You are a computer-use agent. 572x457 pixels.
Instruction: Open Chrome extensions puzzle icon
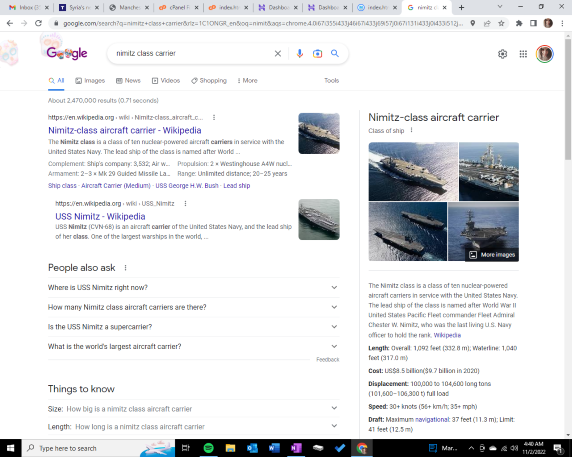519,23
